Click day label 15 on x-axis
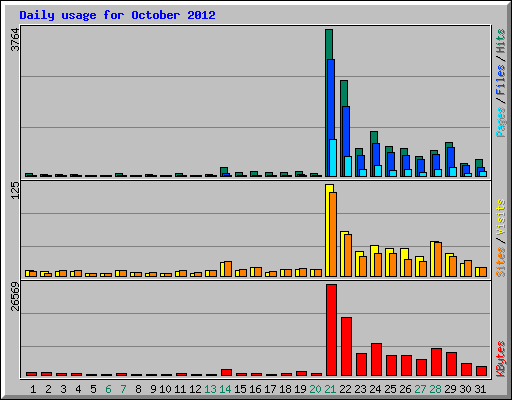Screen dimensions: 512x400 [x=240, y=389]
